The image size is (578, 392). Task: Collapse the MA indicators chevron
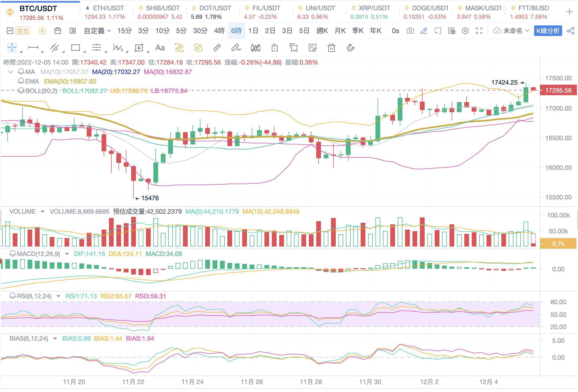11,72
